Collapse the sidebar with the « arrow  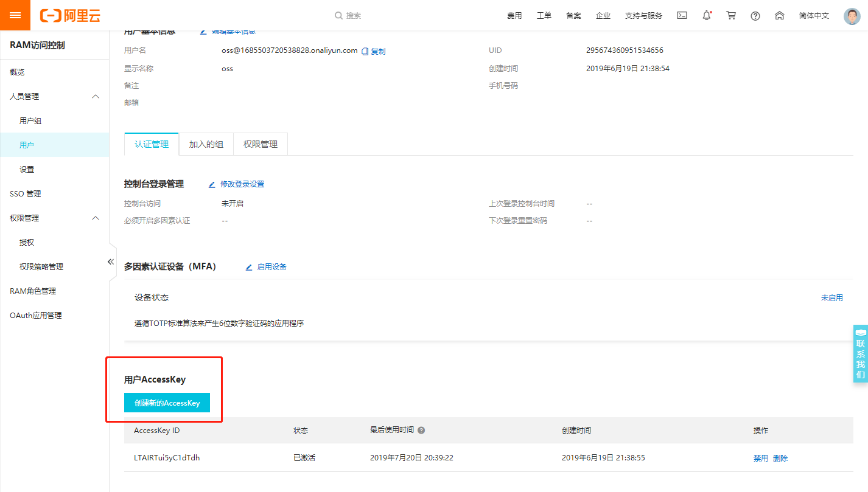click(111, 261)
